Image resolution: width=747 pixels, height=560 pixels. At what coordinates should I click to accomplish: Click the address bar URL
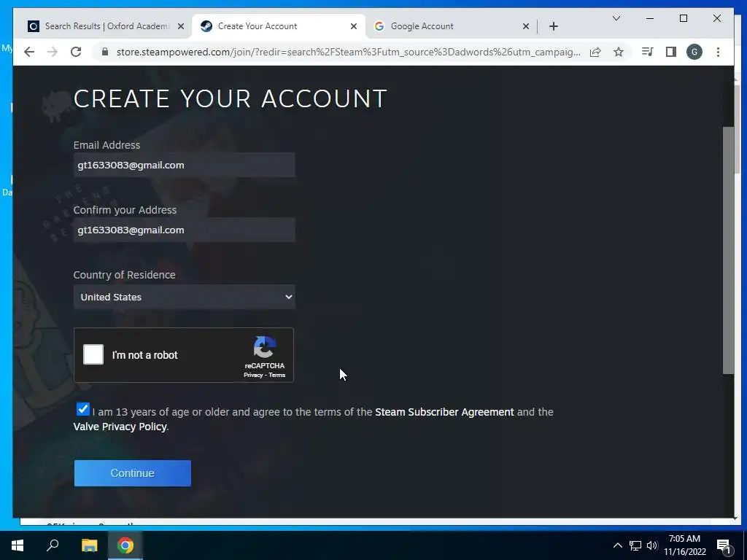coord(348,52)
